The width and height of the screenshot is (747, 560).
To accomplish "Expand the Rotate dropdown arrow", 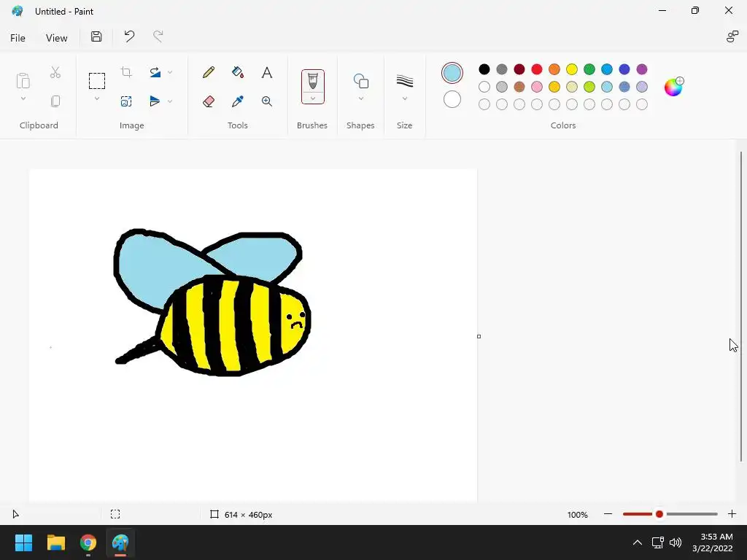I will coord(170,72).
